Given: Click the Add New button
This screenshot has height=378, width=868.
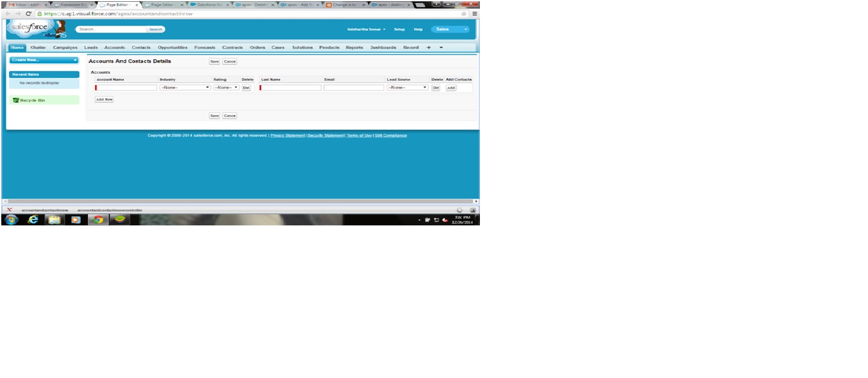Looking at the screenshot, I should (104, 100).
